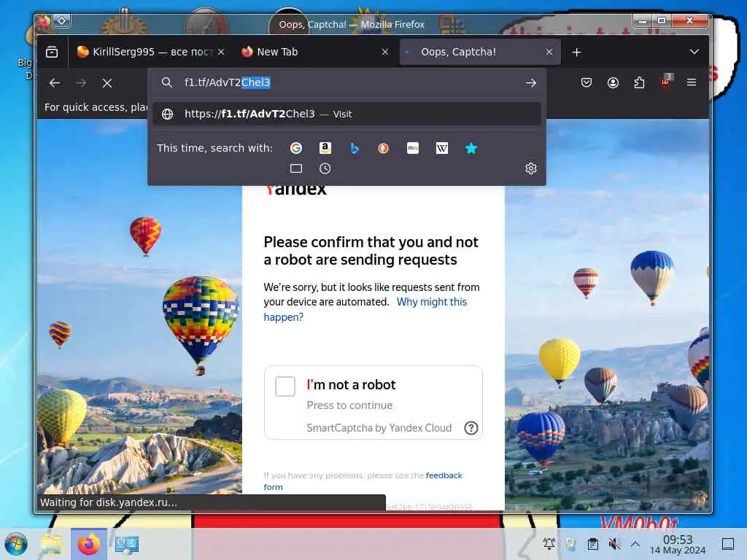The height and width of the screenshot is (560, 747).
Task: Open system settings taskbar icon
Action: (127, 544)
